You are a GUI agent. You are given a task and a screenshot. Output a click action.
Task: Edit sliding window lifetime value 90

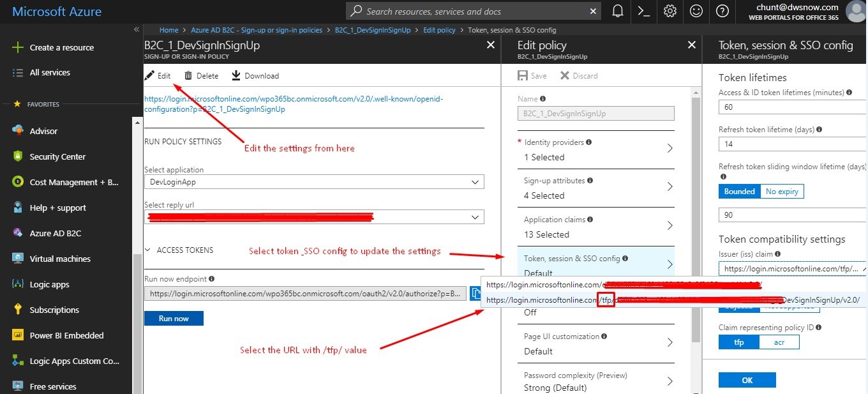click(x=793, y=215)
